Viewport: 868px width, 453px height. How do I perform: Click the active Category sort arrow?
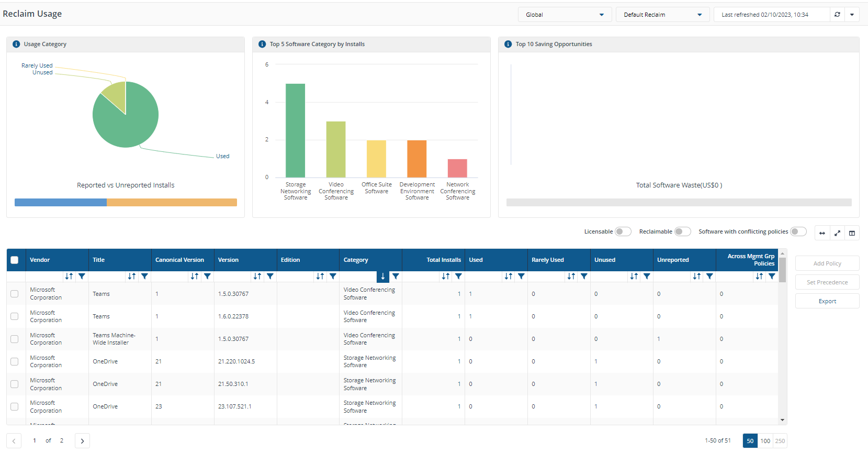point(383,276)
